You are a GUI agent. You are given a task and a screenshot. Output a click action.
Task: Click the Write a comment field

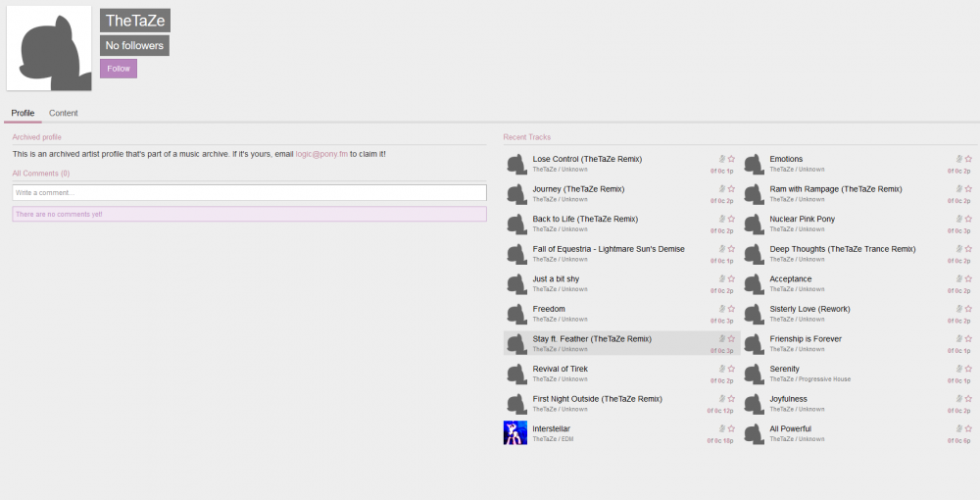(x=249, y=193)
